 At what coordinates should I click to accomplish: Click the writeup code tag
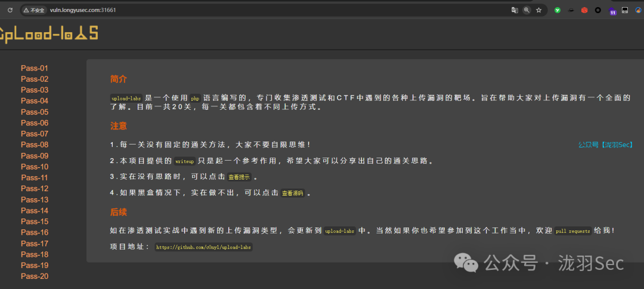tap(184, 161)
